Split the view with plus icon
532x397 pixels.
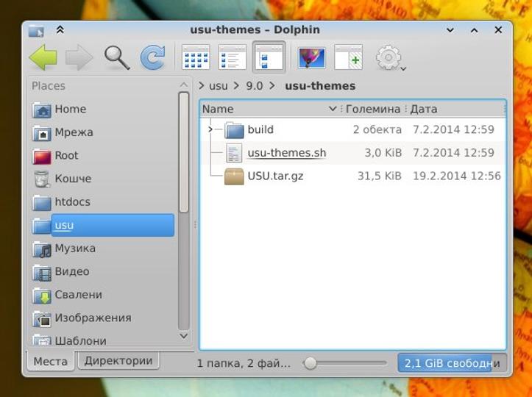coord(349,57)
